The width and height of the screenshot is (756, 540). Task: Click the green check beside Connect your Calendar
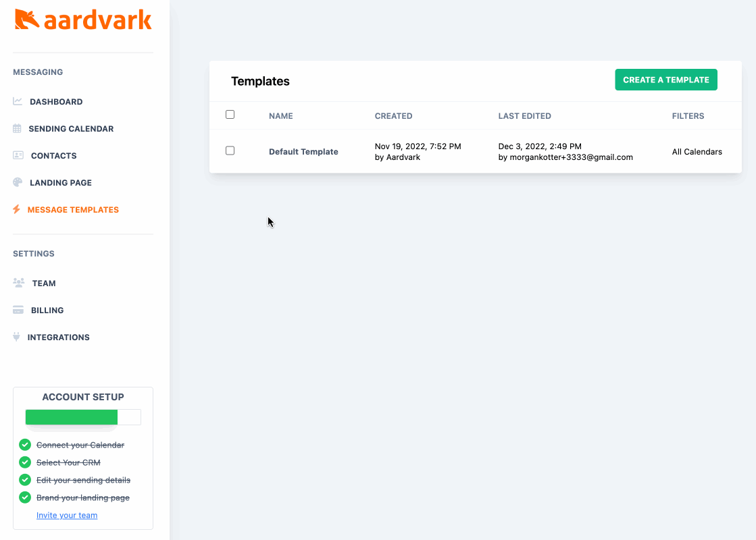pyautogui.click(x=25, y=445)
